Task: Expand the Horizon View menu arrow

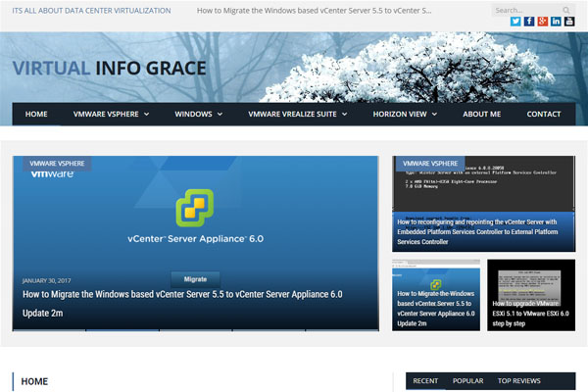Action: click(x=434, y=114)
